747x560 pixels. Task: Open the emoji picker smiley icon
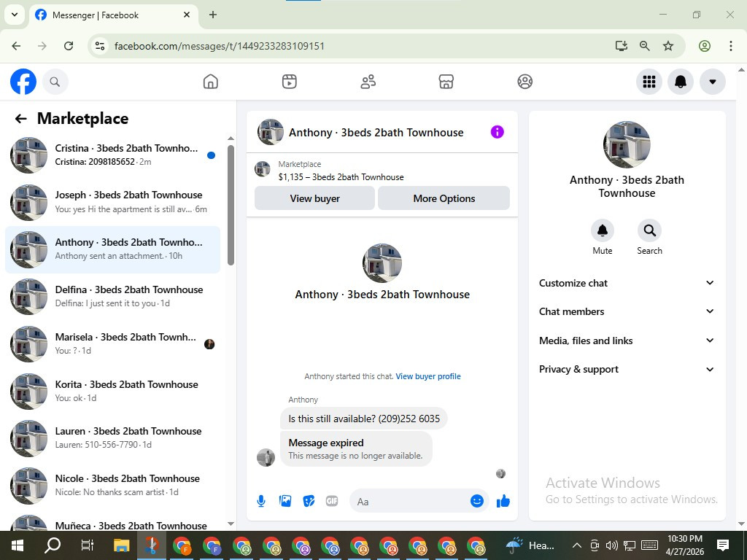[477, 501]
